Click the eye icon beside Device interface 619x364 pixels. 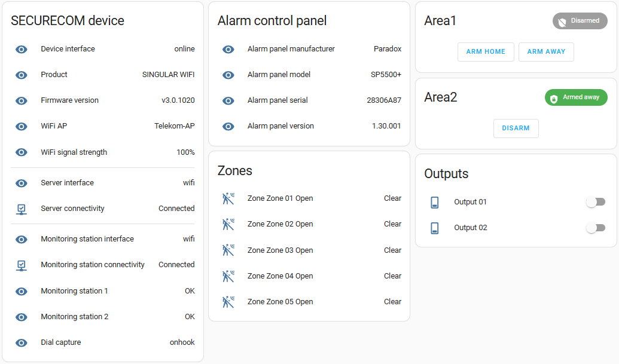[22, 49]
